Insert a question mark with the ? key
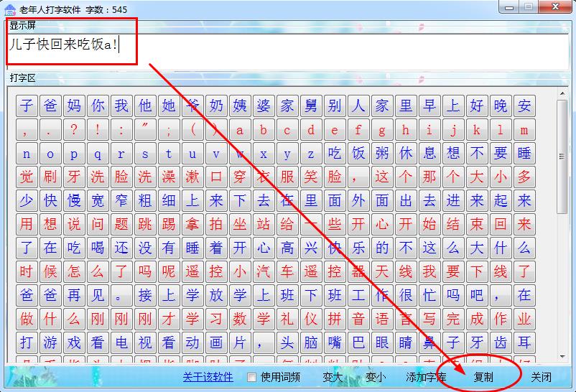576x392 pixels. click(74, 130)
